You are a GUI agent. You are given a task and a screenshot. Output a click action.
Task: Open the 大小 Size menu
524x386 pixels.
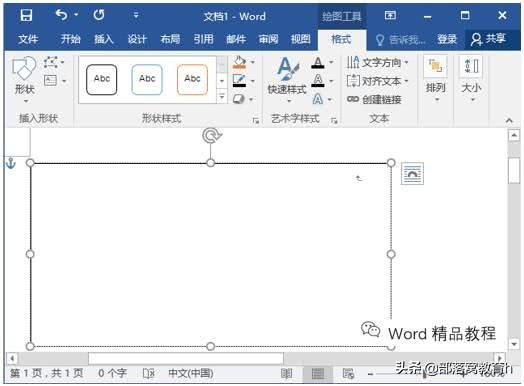pos(471,80)
